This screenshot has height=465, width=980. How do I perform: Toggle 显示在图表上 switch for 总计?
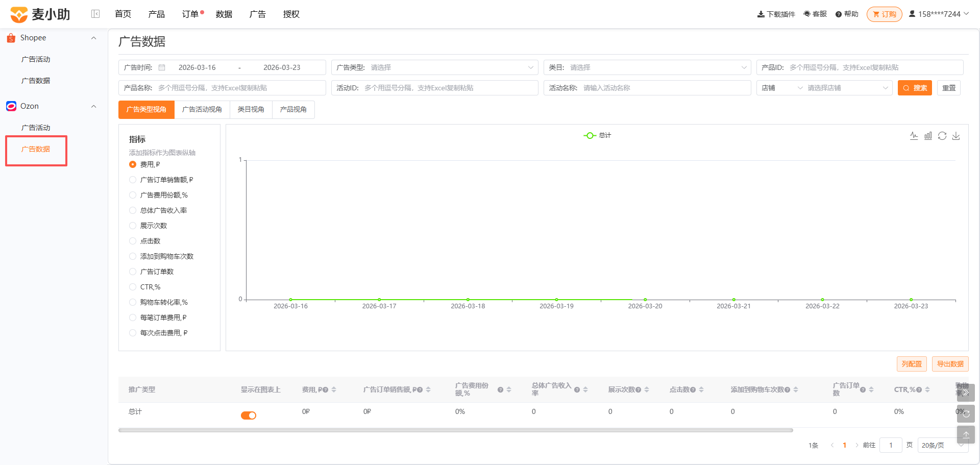tap(249, 415)
